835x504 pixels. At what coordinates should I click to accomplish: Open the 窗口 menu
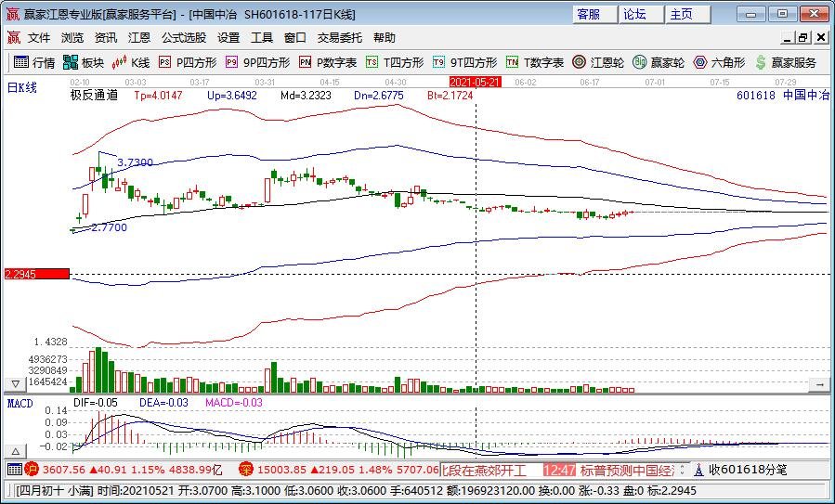point(295,38)
